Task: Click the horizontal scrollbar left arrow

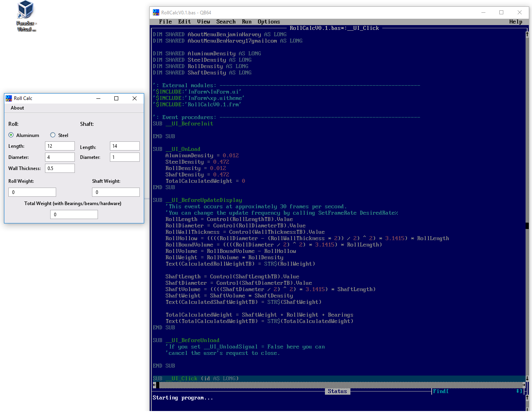Action: [154, 385]
